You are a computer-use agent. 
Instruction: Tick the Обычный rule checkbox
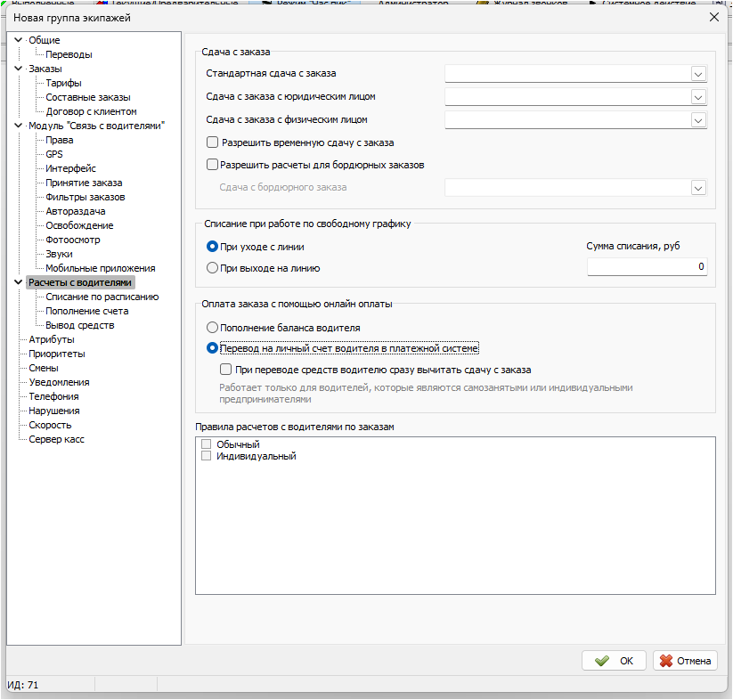coord(206,444)
